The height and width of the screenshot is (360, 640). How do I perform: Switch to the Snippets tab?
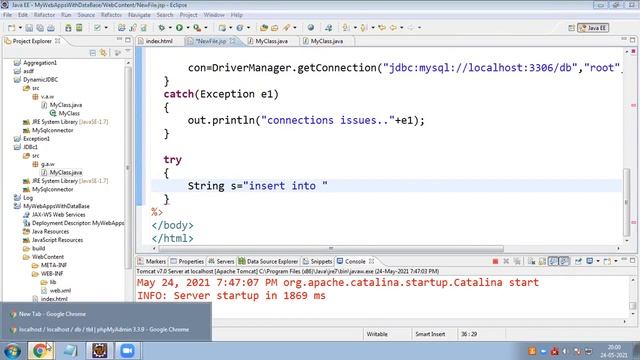pyautogui.click(x=317, y=261)
